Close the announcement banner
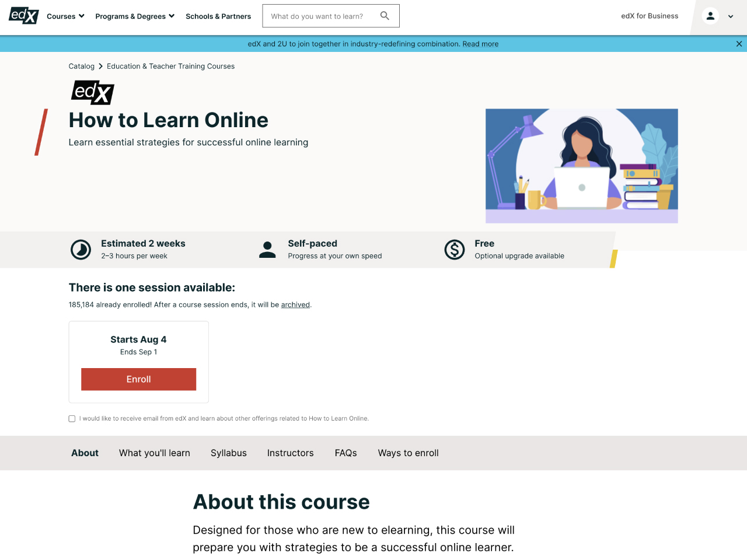The width and height of the screenshot is (747, 560). [x=739, y=44]
